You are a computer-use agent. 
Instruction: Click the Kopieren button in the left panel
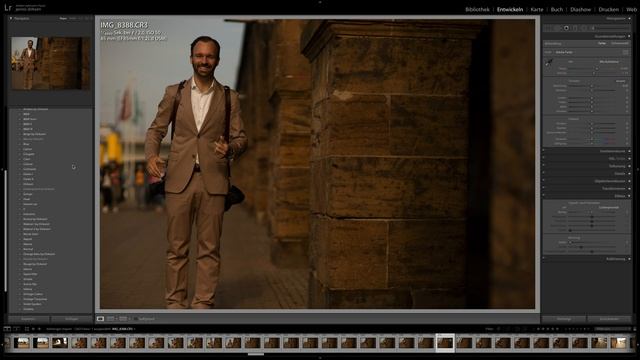(x=29, y=319)
